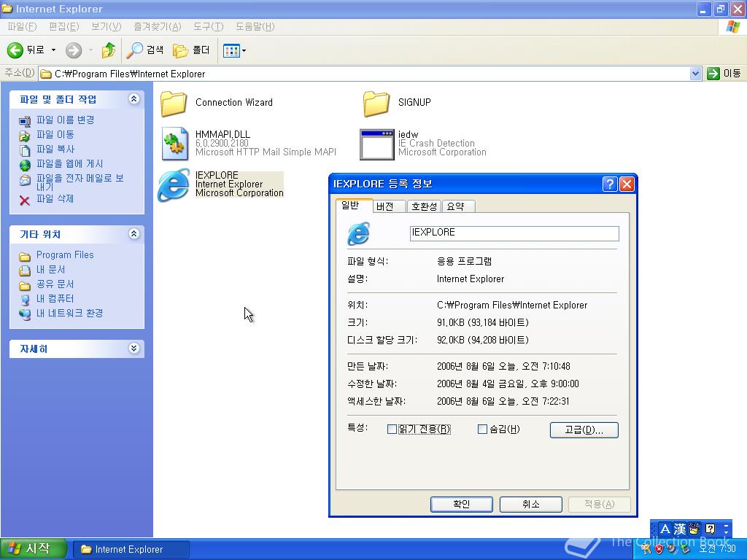Switch to the Summary (요약) tab
The image size is (747, 560).
(458, 206)
